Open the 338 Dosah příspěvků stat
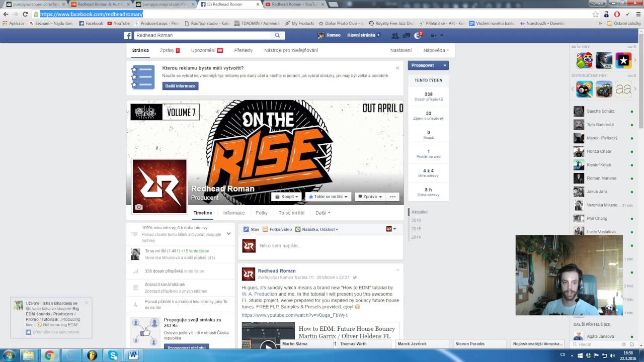 click(x=429, y=97)
